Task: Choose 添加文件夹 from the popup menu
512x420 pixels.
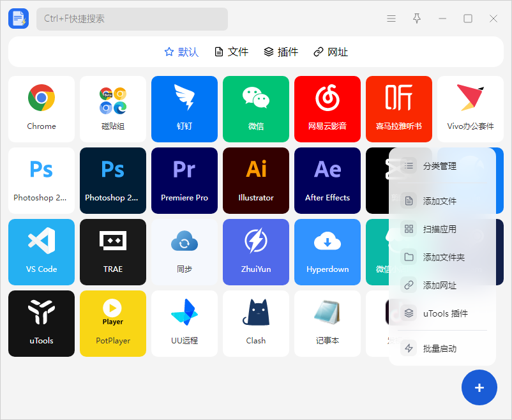Action: [x=442, y=257]
